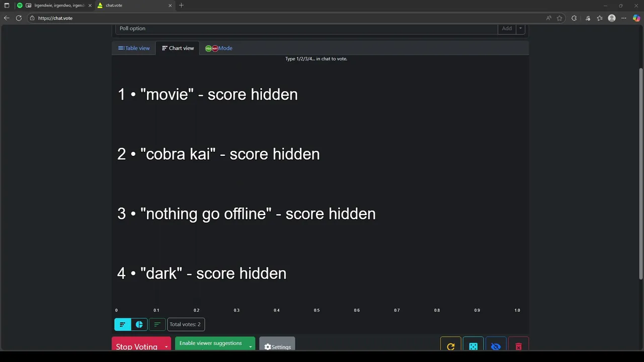The height and width of the screenshot is (362, 644).
Task: Click the Add poll option button
Action: click(x=507, y=29)
